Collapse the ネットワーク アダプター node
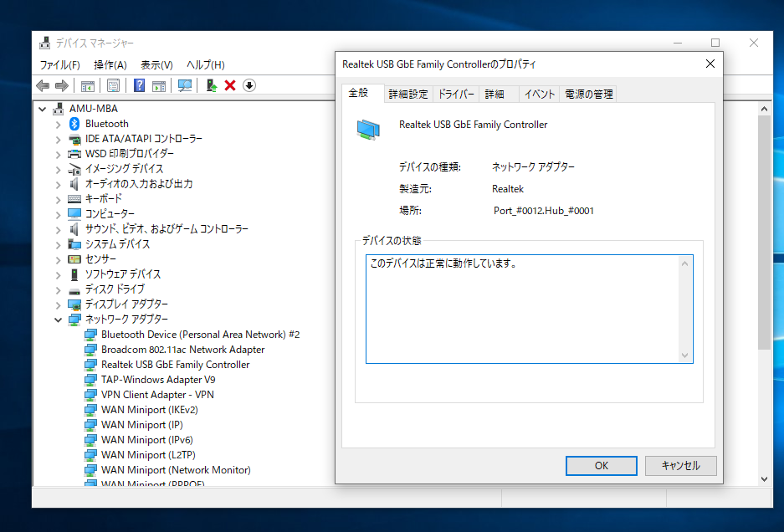 click(58, 320)
